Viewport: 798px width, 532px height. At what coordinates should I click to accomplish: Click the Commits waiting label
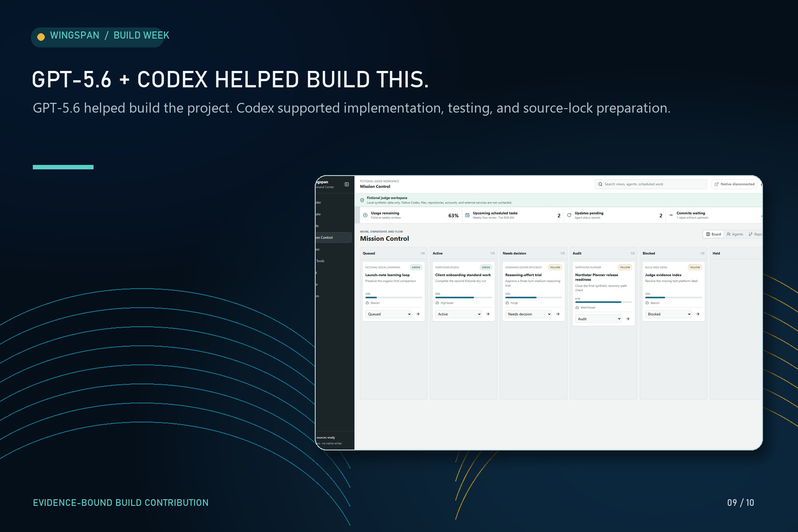[691, 213]
